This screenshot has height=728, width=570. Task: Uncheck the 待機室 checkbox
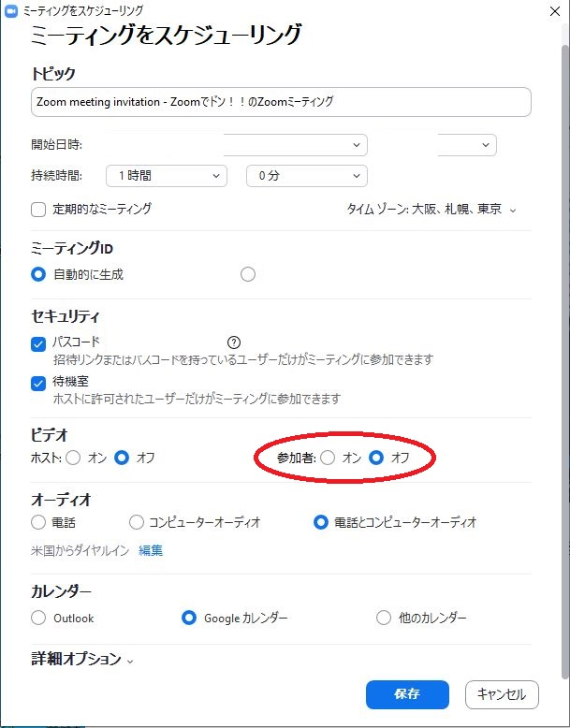(38, 384)
